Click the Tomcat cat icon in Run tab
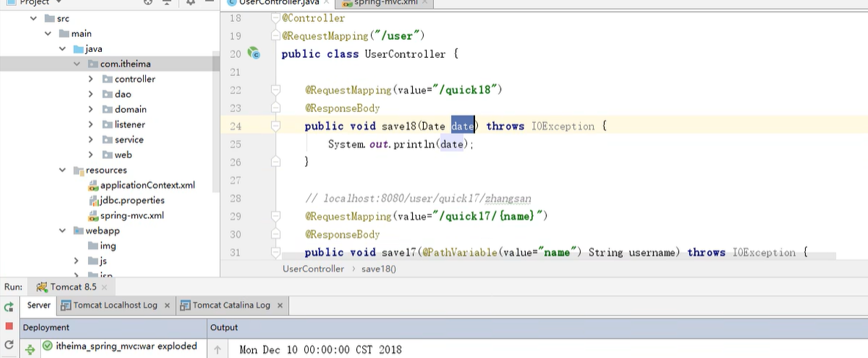 point(42,287)
